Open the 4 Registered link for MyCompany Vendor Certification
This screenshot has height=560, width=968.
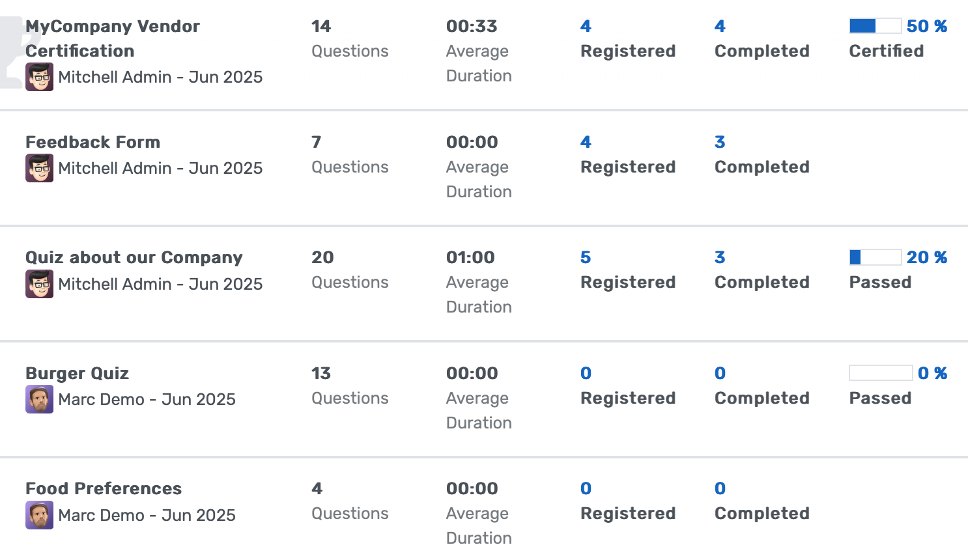(x=585, y=26)
